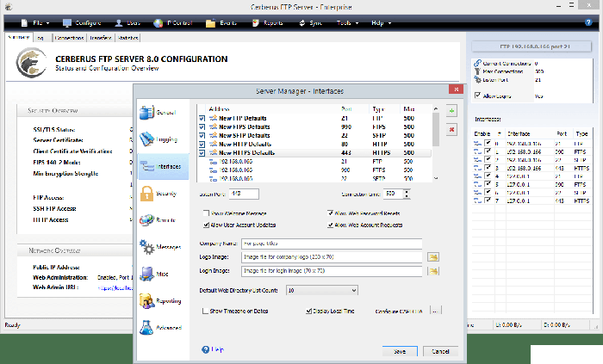Open IP Control toolbar button
The height and width of the screenshot is (364, 603).
coord(172,23)
